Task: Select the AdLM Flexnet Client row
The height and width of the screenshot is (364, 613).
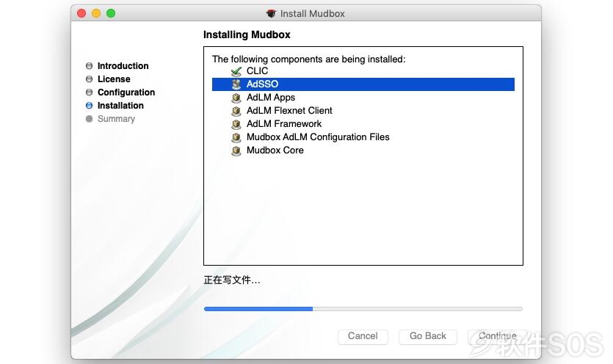Action: point(363,111)
